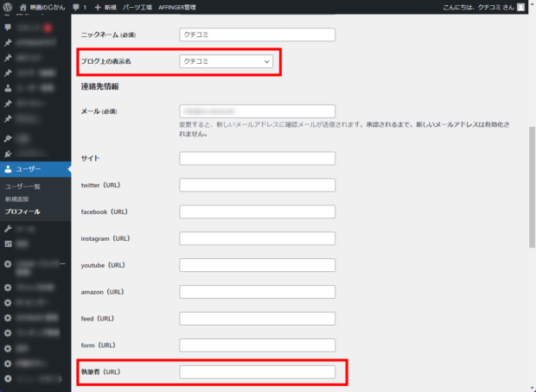536x392 pixels.
Task: Open the sliders Settings icon below the wrench
Action: coord(8,243)
